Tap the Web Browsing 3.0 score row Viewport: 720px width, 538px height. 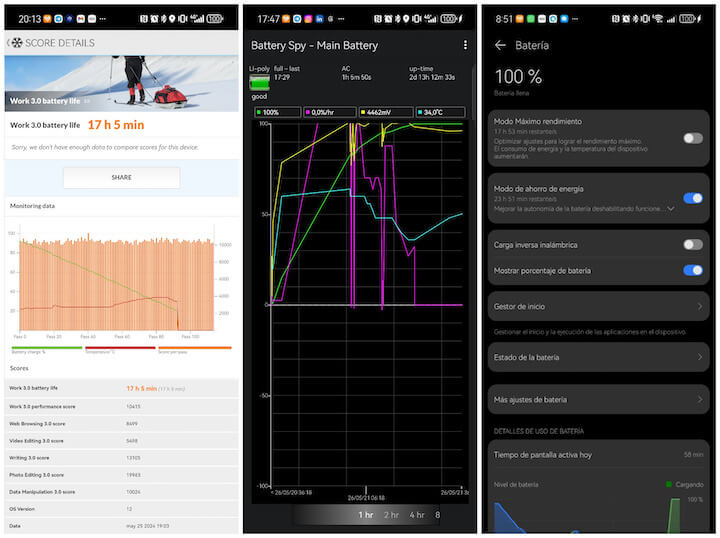[121, 423]
